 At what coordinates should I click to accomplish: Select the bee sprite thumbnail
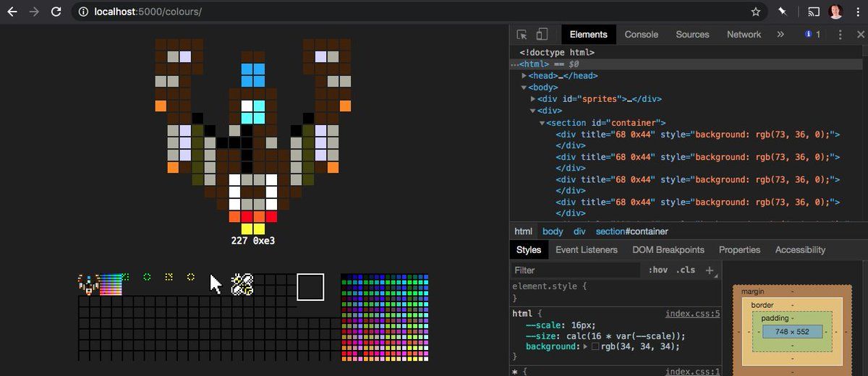(x=242, y=284)
